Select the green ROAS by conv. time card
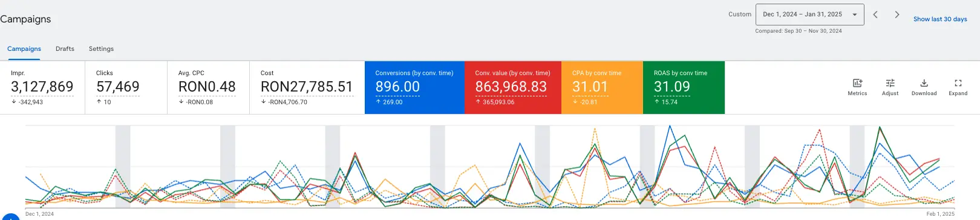 [x=684, y=87]
